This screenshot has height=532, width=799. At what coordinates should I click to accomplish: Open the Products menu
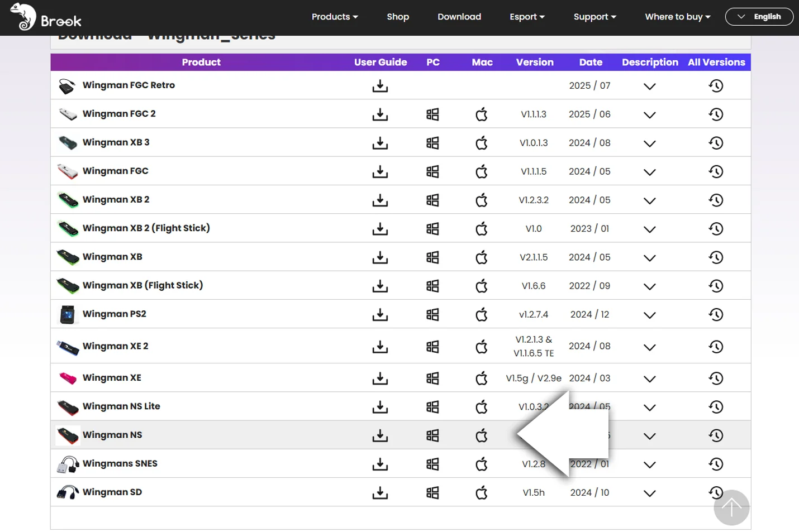(x=335, y=17)
